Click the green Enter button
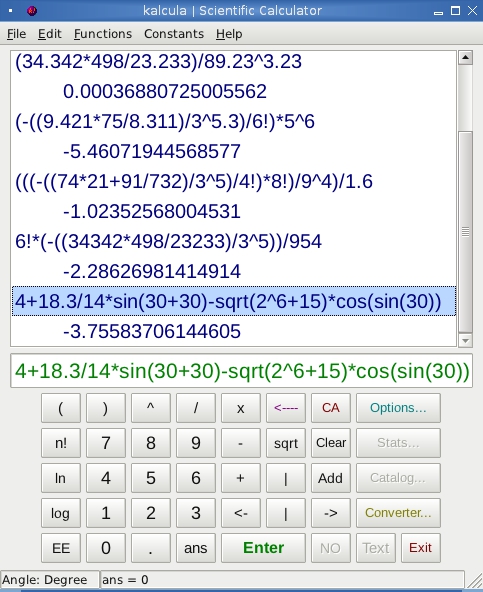The height and width of the screenshot is (592, 483). [263, 548]
